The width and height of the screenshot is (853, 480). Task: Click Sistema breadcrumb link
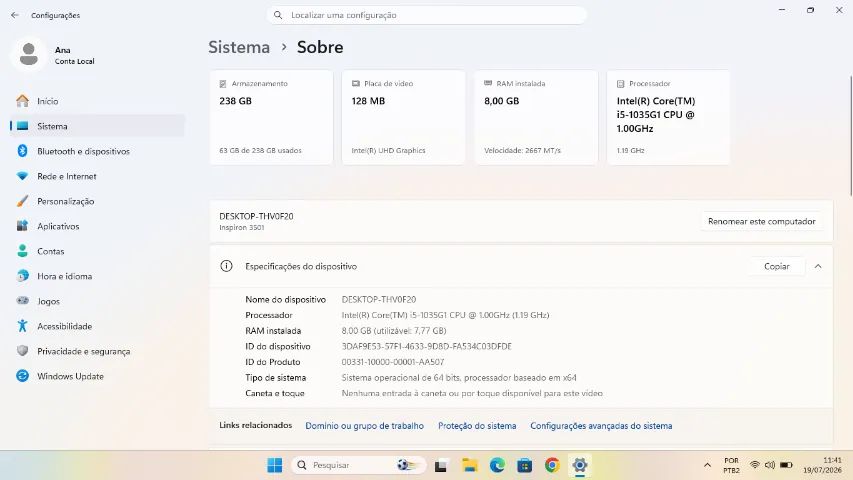point(239,47)
